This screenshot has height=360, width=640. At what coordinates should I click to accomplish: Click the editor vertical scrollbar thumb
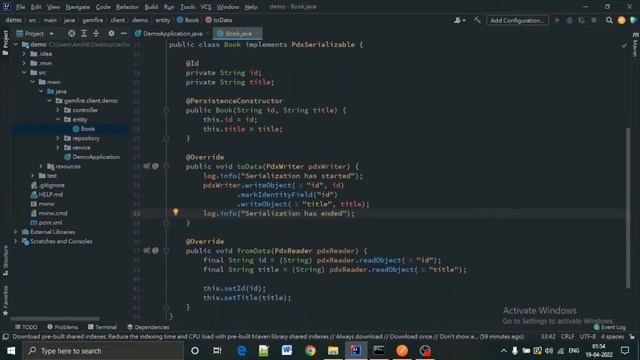point(628,208)
